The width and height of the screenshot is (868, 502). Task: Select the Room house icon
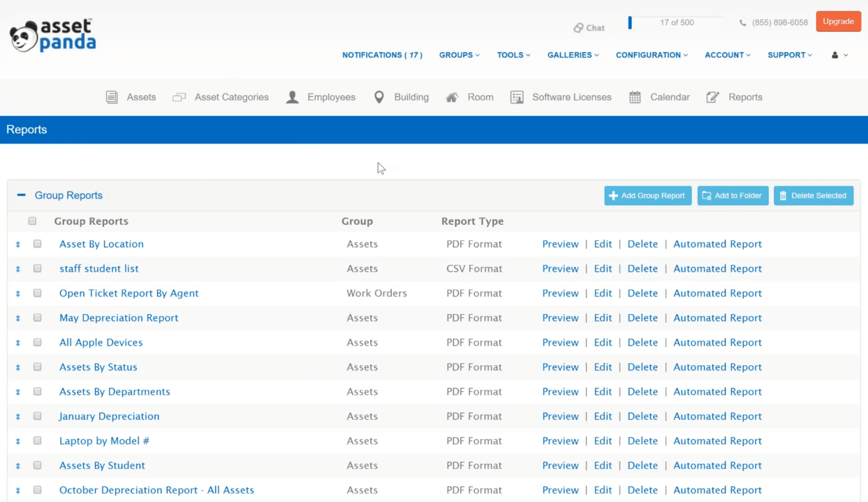(452, 97)
